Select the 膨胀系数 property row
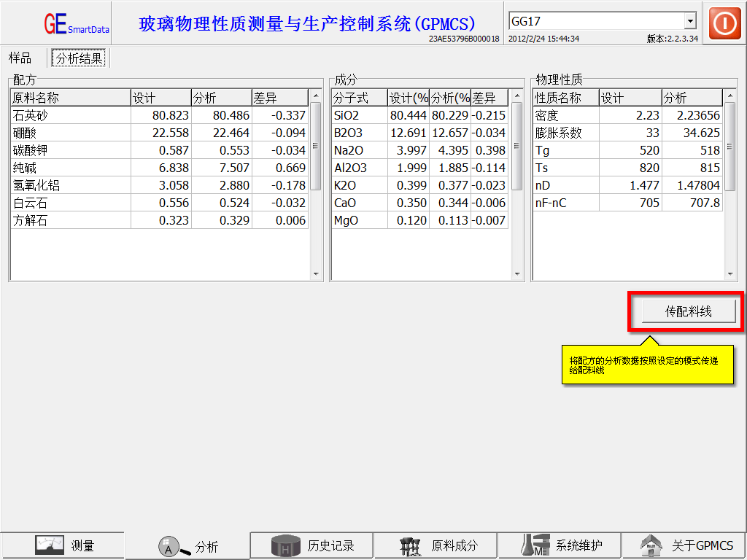Image resolution: width=747 pixels, height=560 pixels. 628,133
